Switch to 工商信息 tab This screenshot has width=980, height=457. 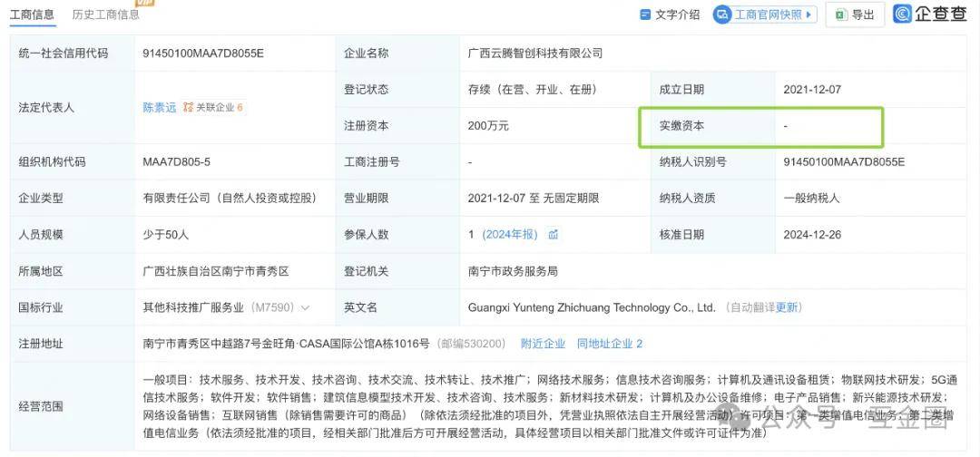coord(32,15)
